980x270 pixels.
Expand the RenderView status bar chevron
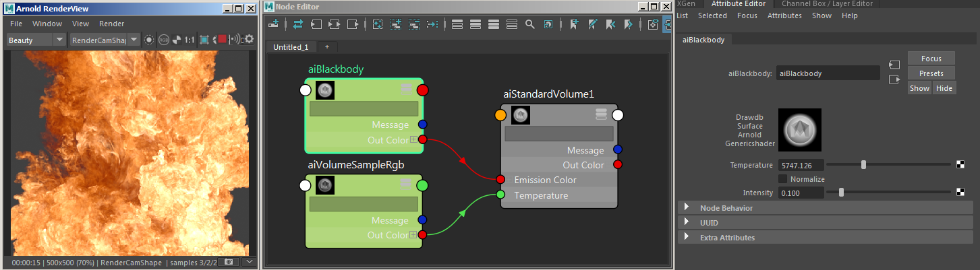tap(248, 261)
